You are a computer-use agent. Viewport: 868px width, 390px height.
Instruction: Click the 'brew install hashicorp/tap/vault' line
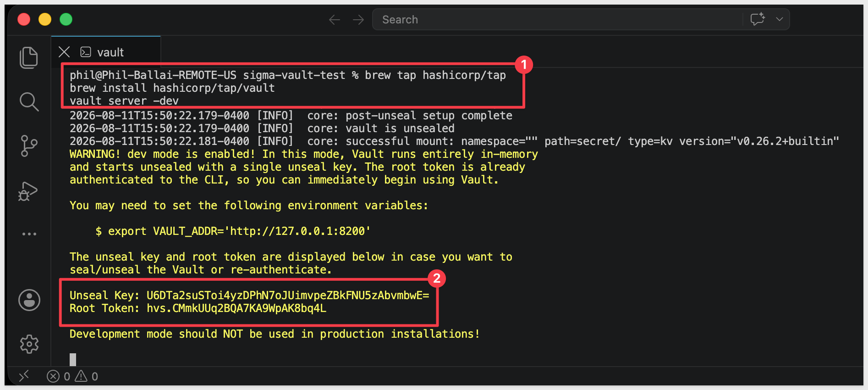point(172,88)
